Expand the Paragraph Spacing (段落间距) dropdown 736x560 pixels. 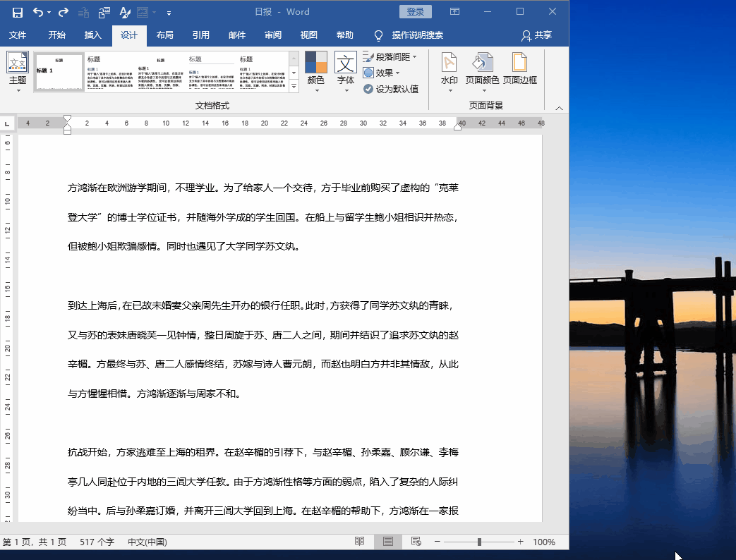click(x=390, y=56)
